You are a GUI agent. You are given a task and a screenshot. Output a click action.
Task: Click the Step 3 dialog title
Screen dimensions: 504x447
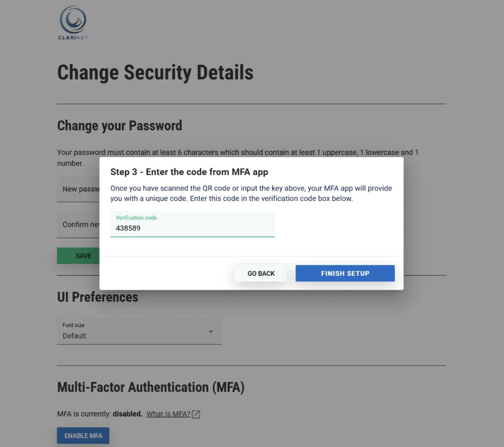(189, 172)
